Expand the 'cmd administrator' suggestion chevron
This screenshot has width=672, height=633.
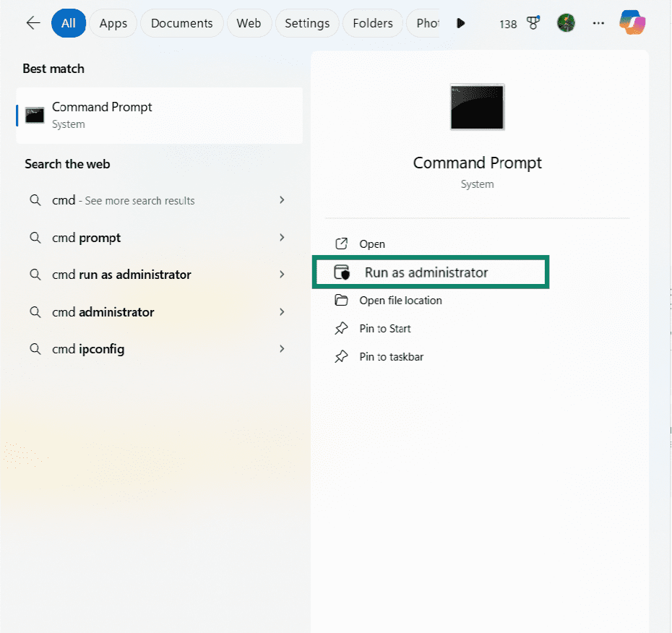(282, 311)
